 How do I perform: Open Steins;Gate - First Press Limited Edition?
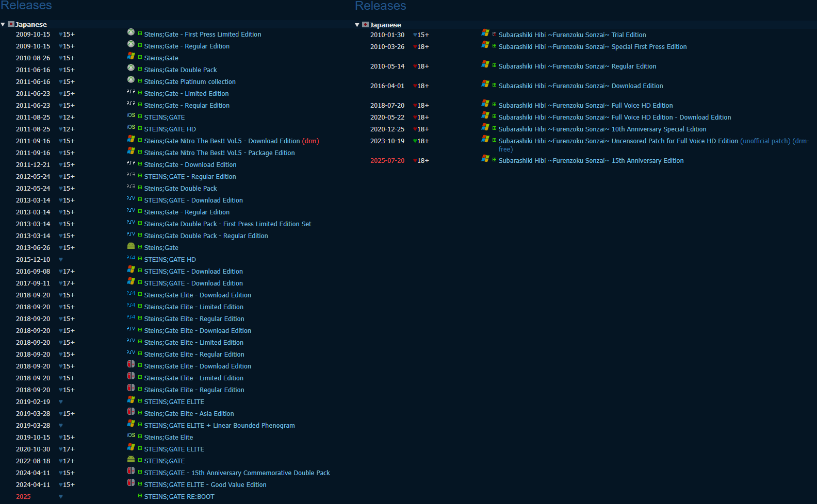203,35
